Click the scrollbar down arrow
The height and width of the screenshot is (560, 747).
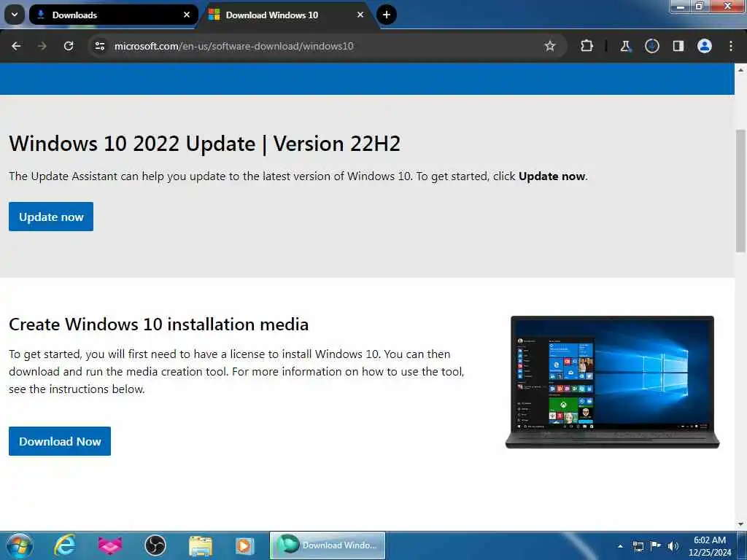tap(741, 524)
